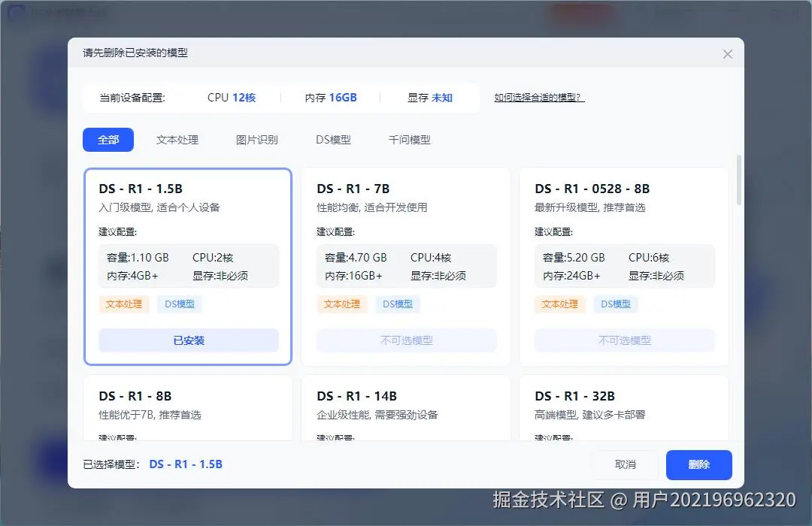
Task: Select the DS - R1 - 7B model card
Action: pos(406,225)
